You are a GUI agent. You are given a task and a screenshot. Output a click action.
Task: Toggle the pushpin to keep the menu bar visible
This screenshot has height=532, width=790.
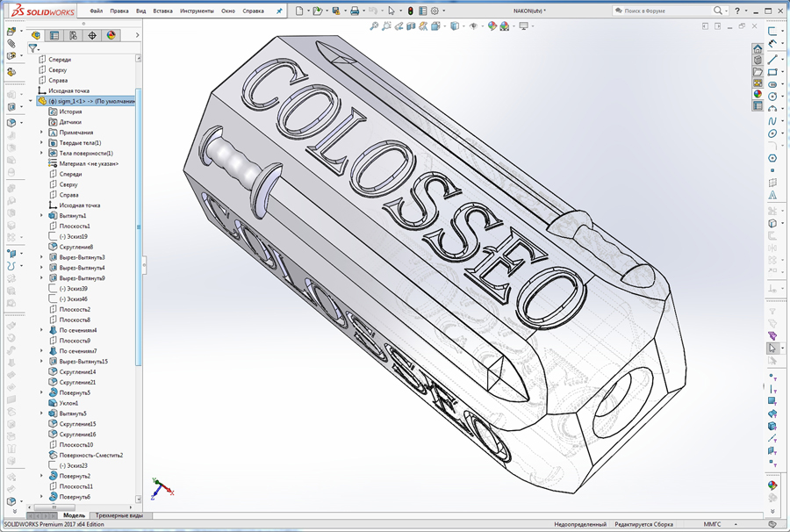280,10
